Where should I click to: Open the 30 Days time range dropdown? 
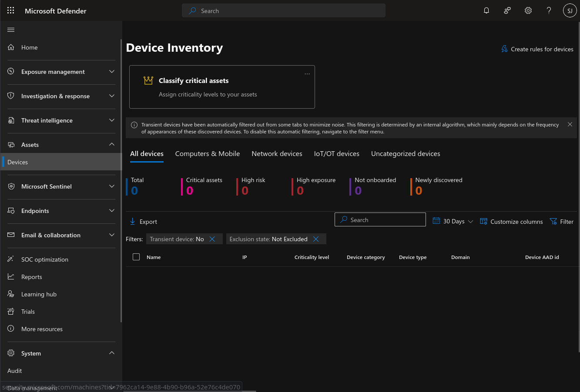pos(453,222)
